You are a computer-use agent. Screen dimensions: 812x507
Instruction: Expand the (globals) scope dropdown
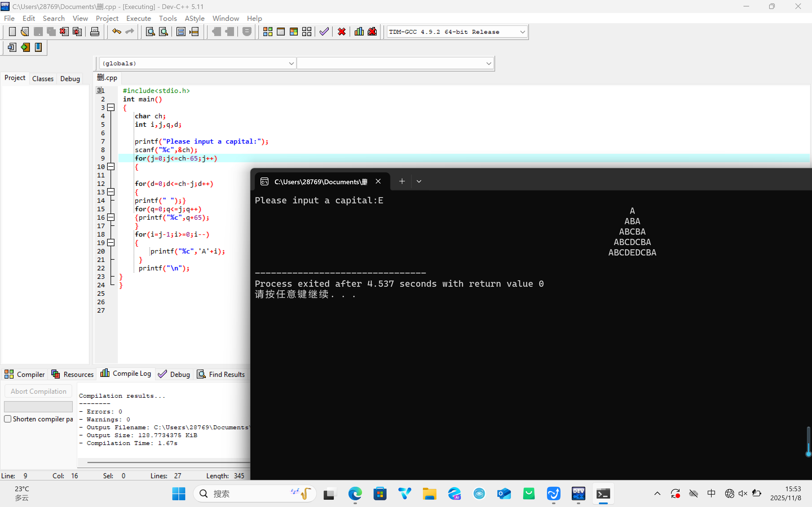click(x=291, y=63)
